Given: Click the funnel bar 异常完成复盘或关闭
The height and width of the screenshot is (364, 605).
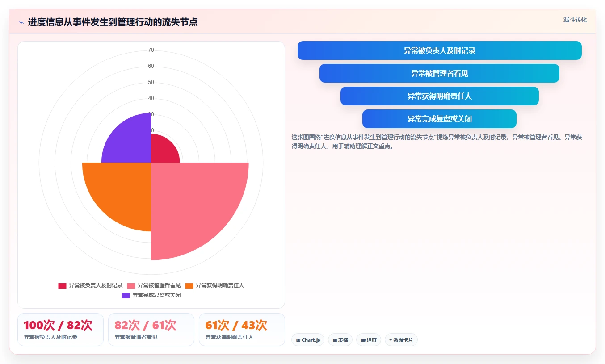Looking at the screenshot, I should (440, 119).
